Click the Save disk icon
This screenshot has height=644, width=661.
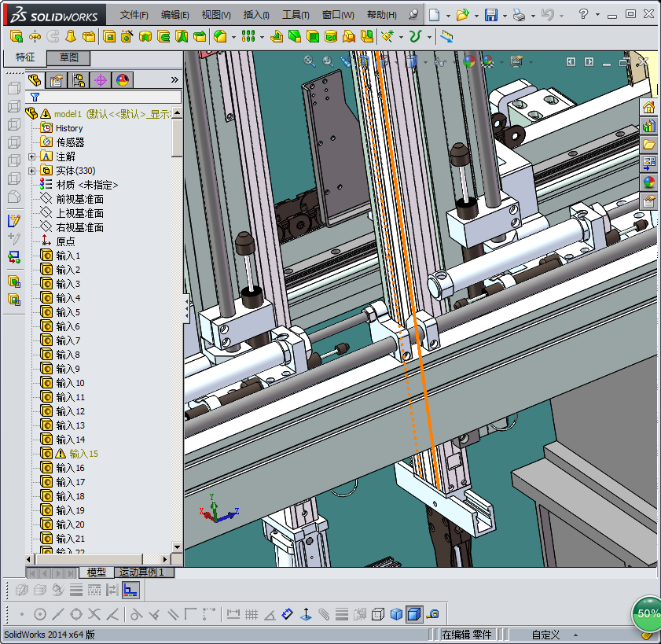click(490, 15)
